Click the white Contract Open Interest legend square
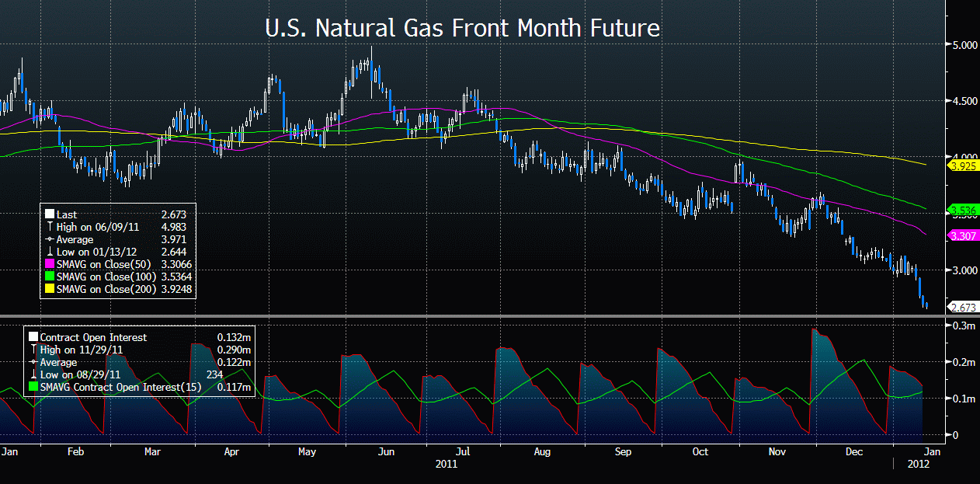 (x=33, y=337)
